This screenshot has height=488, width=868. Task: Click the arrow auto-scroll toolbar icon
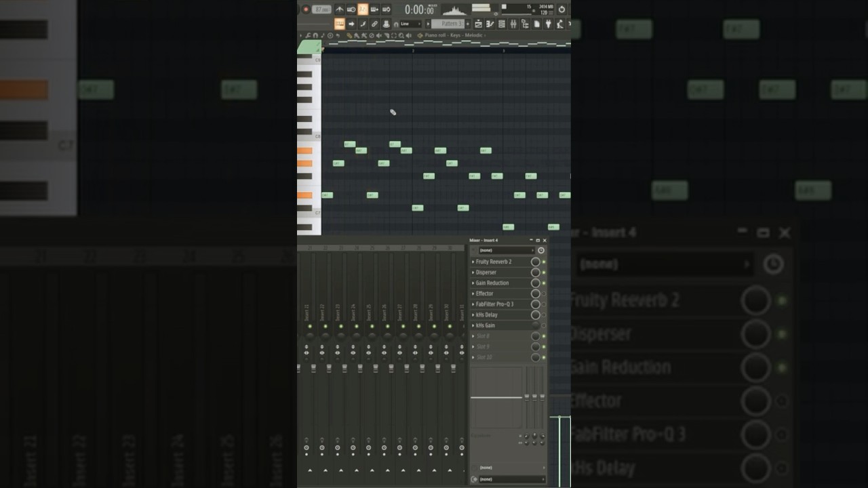click(351, 24)
